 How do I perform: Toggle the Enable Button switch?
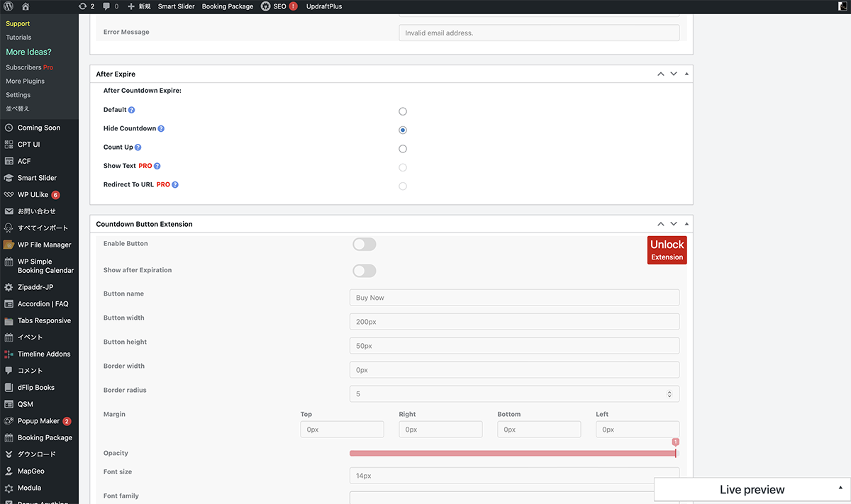pyautogui.click(x=364, y=245)
